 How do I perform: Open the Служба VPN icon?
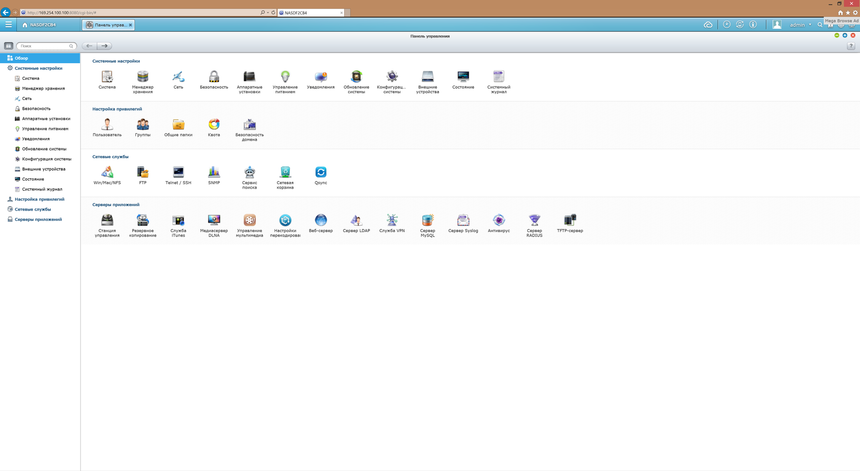pyautogui.click(x=392, y=220)
